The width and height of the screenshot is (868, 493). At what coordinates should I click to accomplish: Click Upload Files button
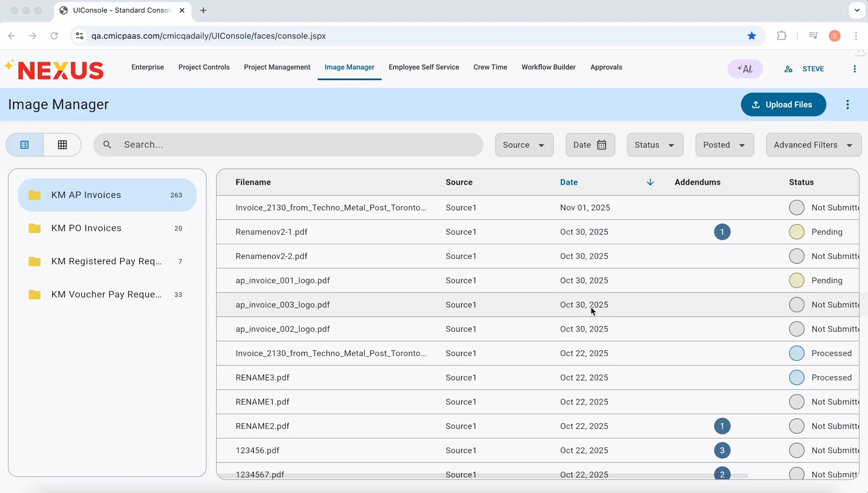pos(783,104)
